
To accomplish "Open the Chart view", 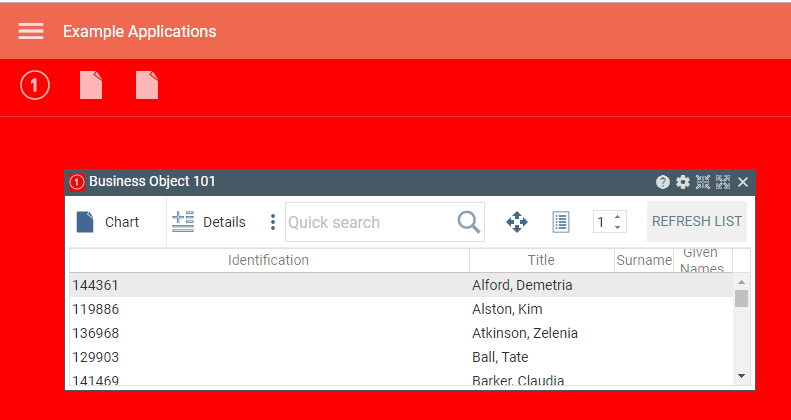I will click(x=108, y=222).
